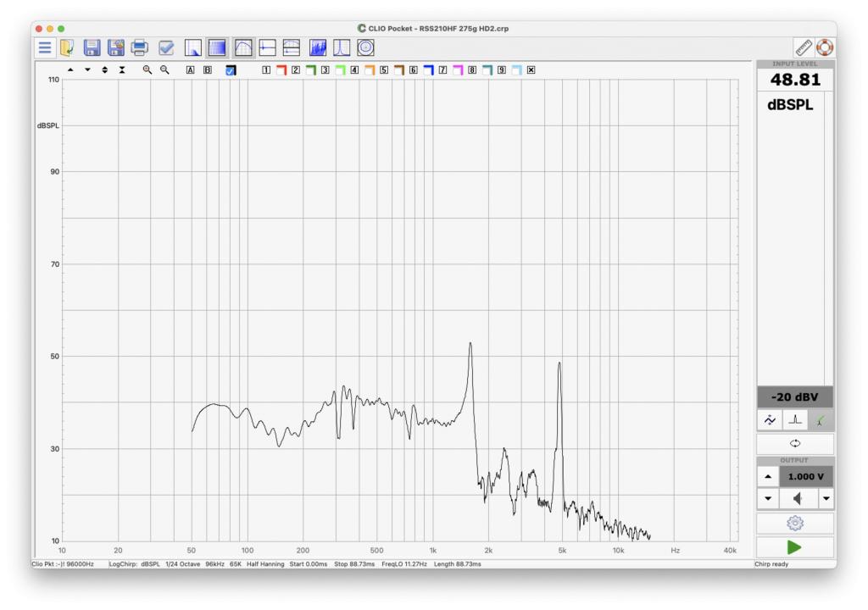Click the 48.81 input level readout
The width and height of the screenshot is (868, 610).
click(x=795, y=80)
